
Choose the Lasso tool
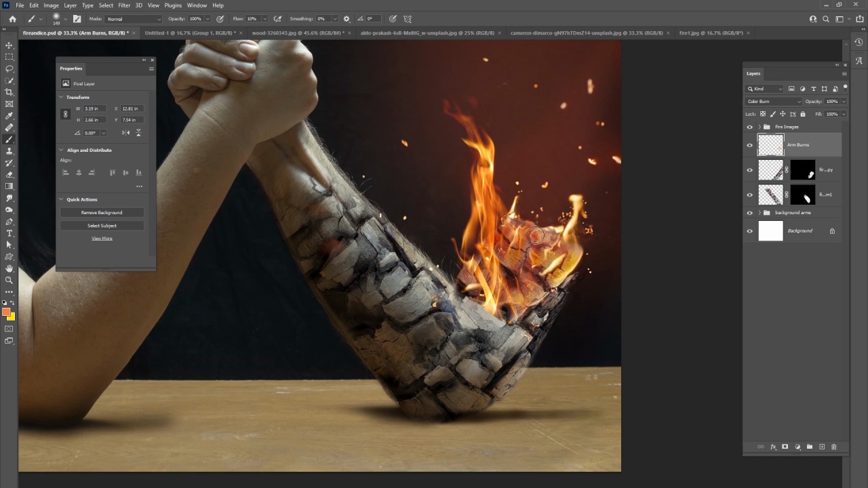click(x=9, y=68)
